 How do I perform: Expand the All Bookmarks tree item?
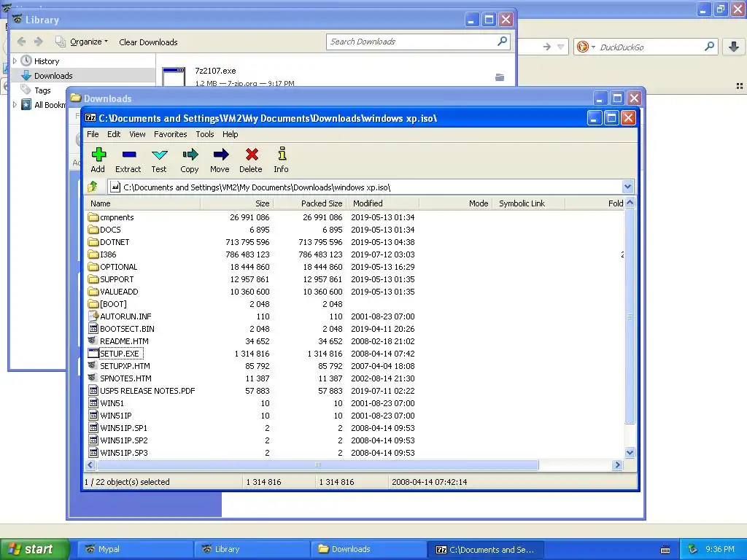15,105
